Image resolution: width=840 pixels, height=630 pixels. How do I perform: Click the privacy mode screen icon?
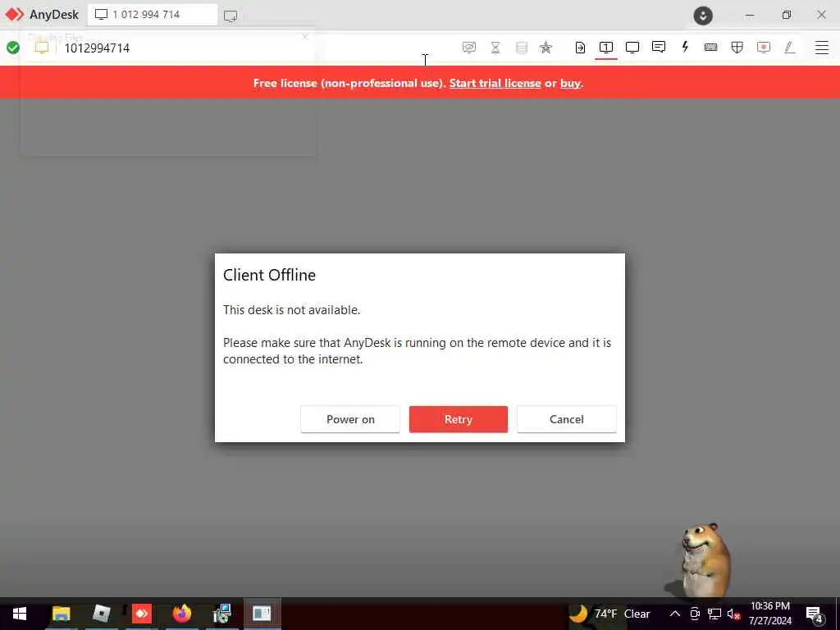tap(468, 48)
